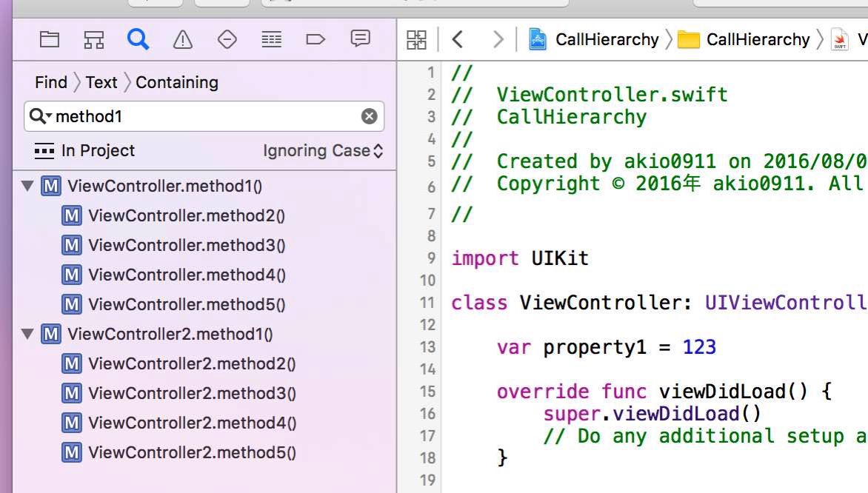Viewport: 868px width, 493px height.
Task: Open the Issue navigator warning icon
Action: tap(183, 39)
